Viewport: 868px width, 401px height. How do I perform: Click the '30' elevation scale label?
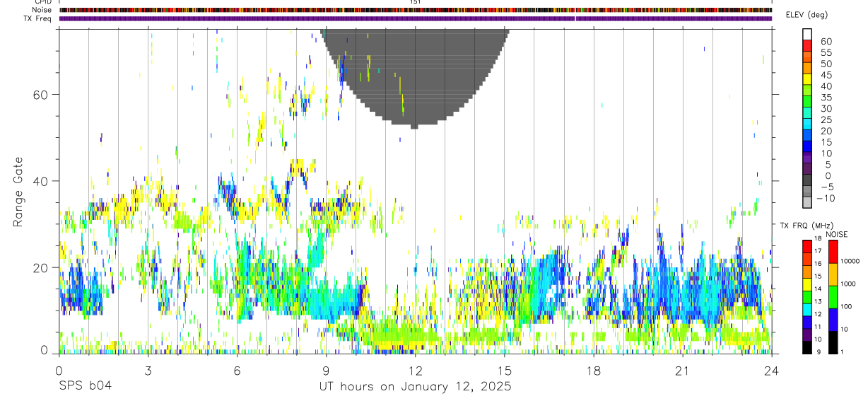point(826,108)
